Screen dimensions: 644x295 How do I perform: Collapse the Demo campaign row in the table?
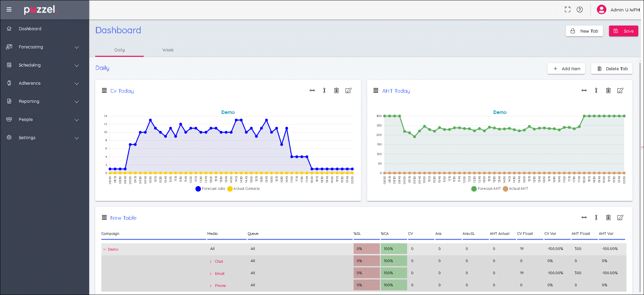105,249
